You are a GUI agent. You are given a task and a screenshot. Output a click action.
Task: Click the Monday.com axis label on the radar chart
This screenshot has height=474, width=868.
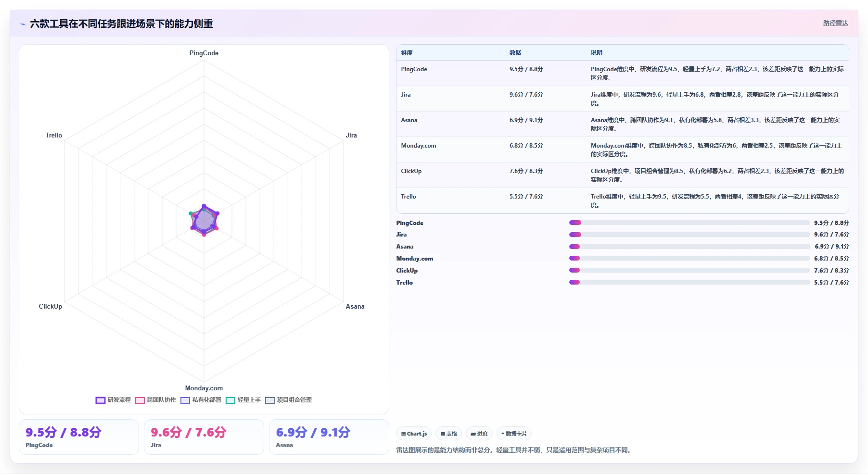[x=204, y=388]
